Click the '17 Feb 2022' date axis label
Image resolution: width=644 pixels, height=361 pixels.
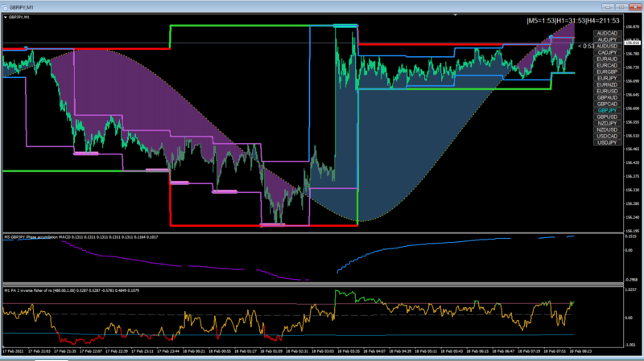click(x=13, y=351)
